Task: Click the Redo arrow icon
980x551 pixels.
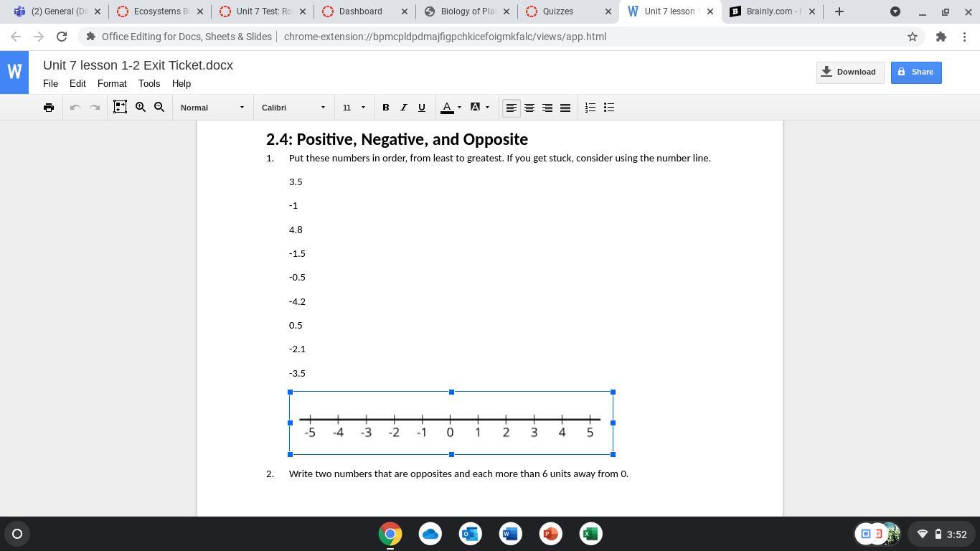Action: click(94, 108)
